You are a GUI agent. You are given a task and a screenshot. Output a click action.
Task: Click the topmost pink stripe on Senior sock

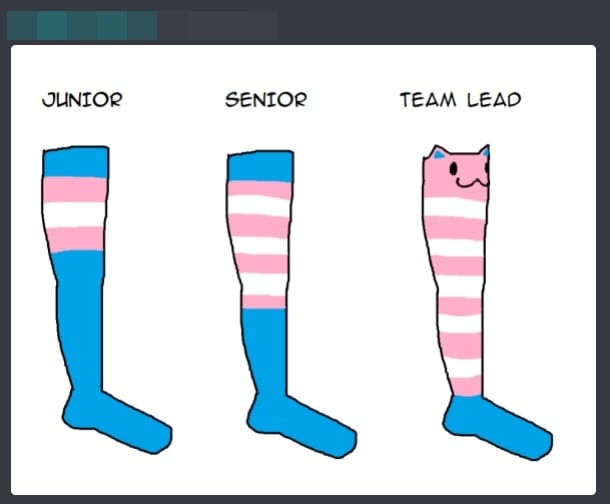tap(259, 190)
